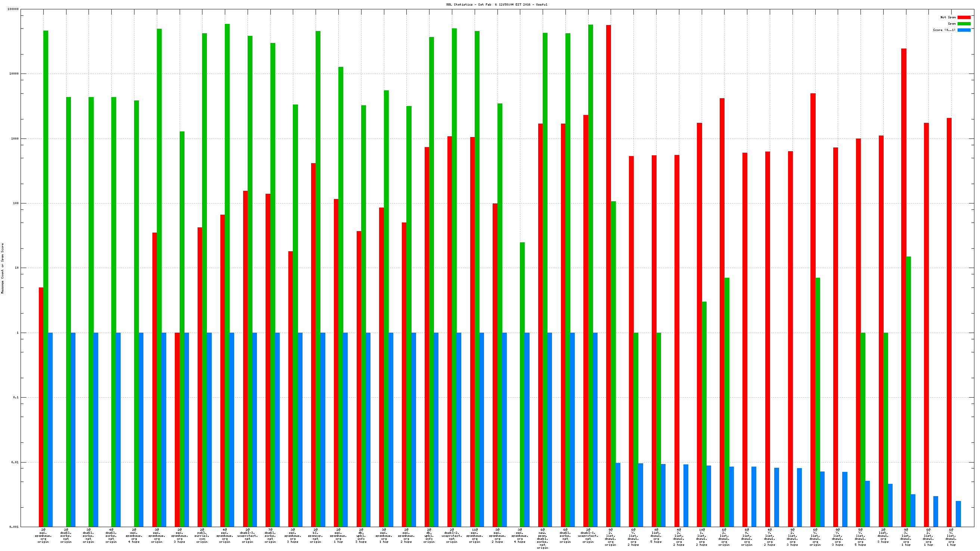Click the 11@ zen.spamhaus.org origin label

pos(474,535)
